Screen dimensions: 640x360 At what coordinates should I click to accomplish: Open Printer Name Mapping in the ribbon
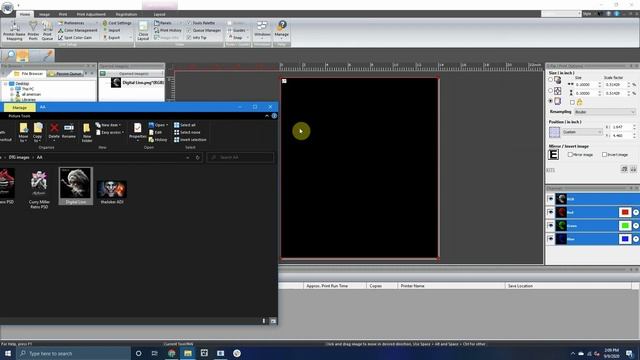point(14,30)
